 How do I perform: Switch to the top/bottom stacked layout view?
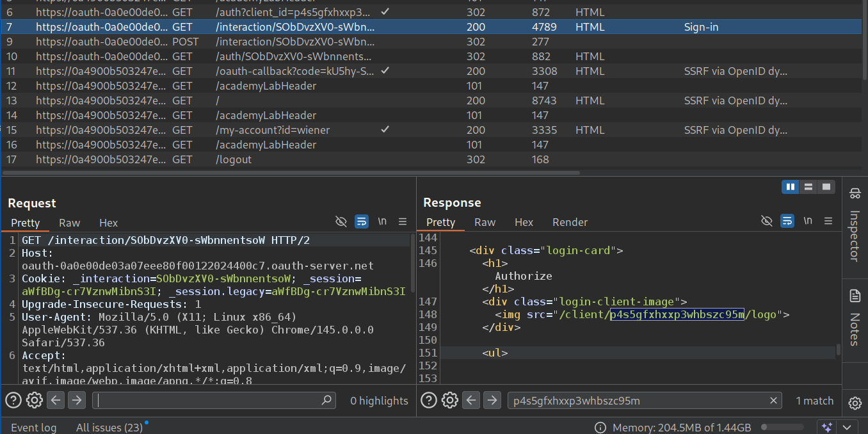coord(808,187)
